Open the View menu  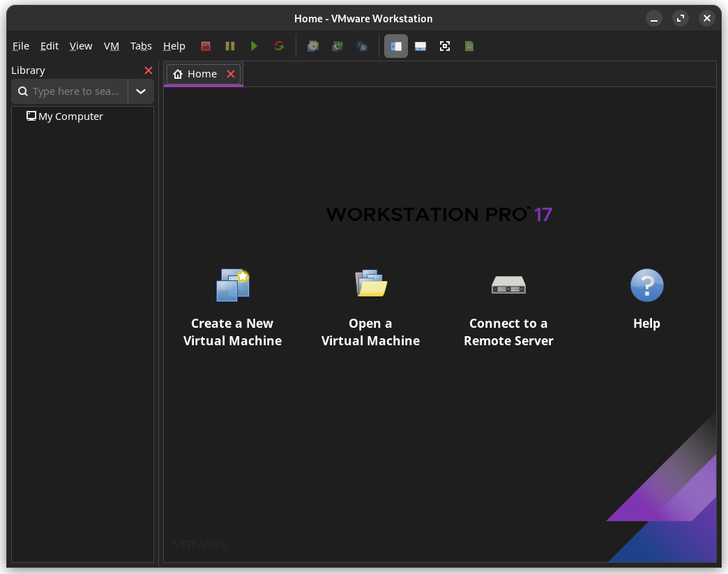[81, 46]
